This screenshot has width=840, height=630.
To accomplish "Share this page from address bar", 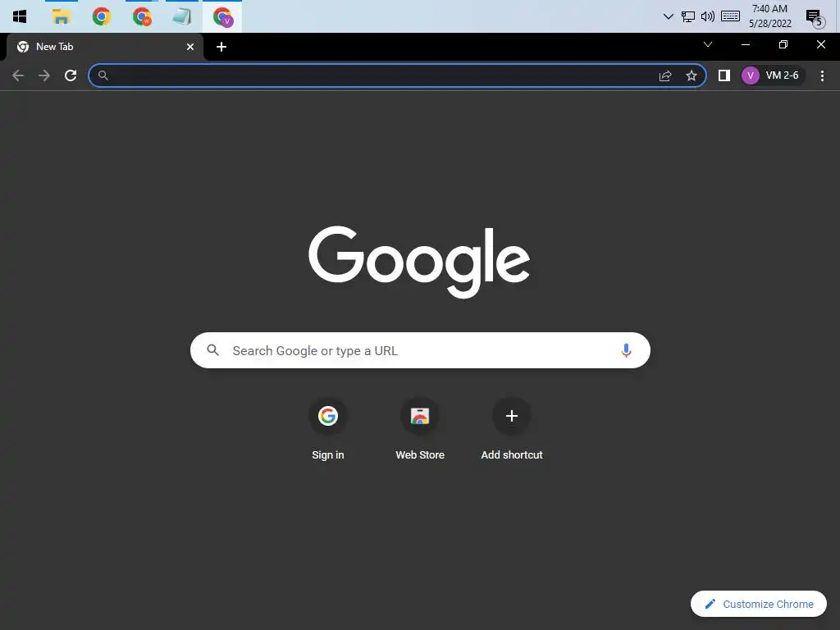I will click(665, 75).
